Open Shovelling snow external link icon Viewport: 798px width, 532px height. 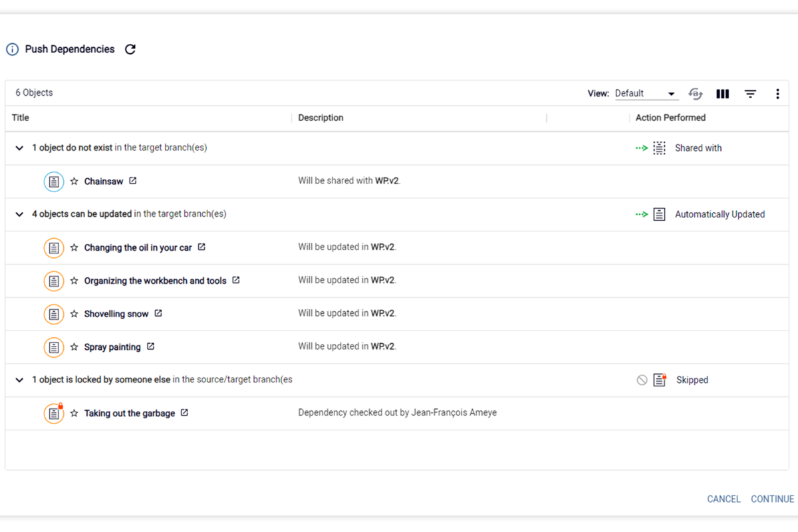pyautogui.click(x=158, y=313)
